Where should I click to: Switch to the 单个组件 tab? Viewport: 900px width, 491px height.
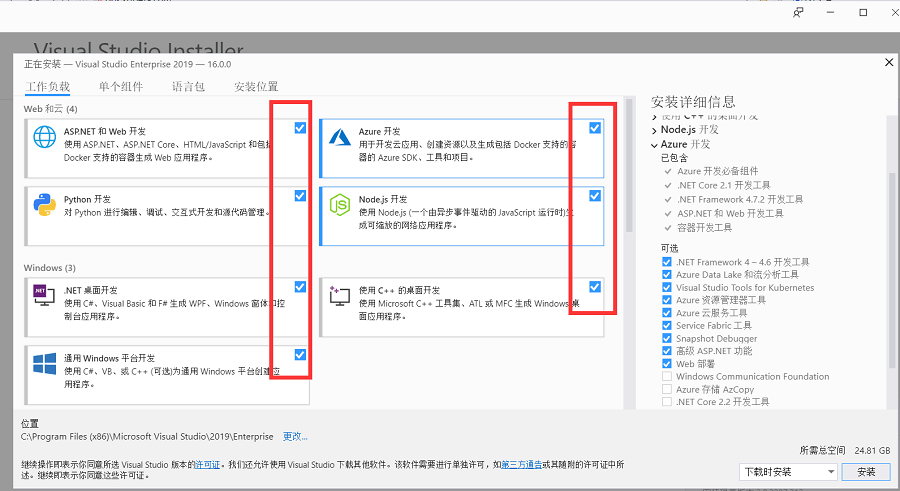(x=121, y=87)
